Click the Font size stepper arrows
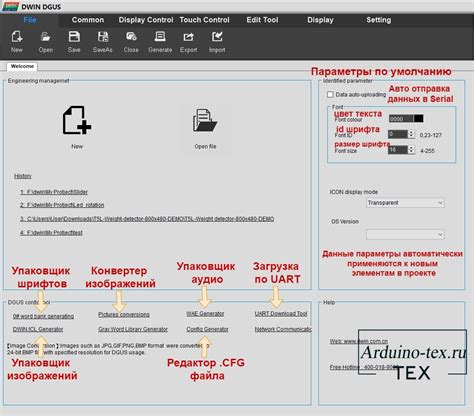Screen dimensions: 474x416 coord(411,150)
